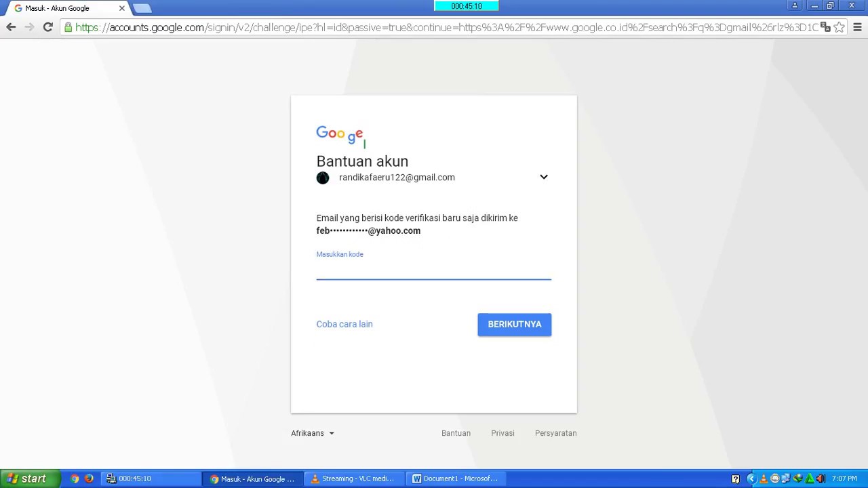Viewport: 868px width, 488px height.
Task: Click the Chrome profile person icon
Action: click(795, 5)
